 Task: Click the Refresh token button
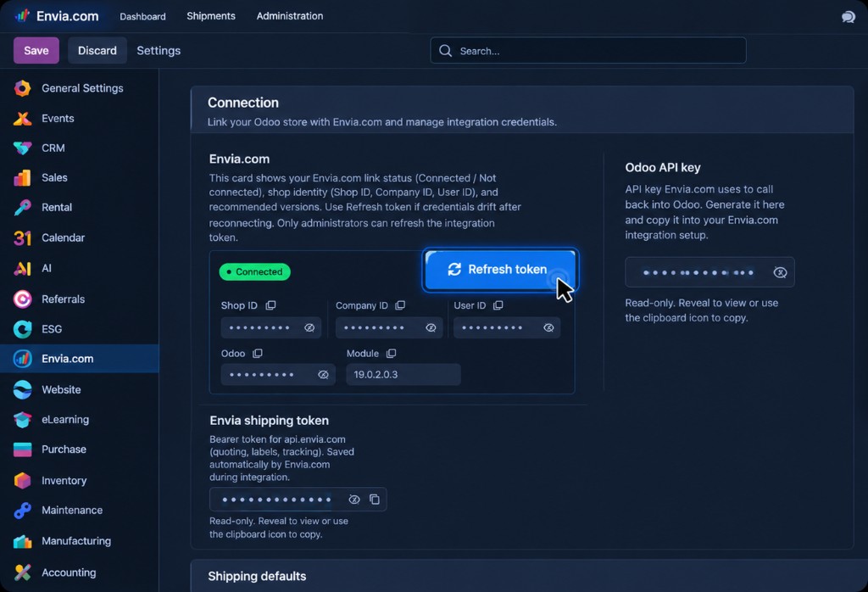point(500,270)
